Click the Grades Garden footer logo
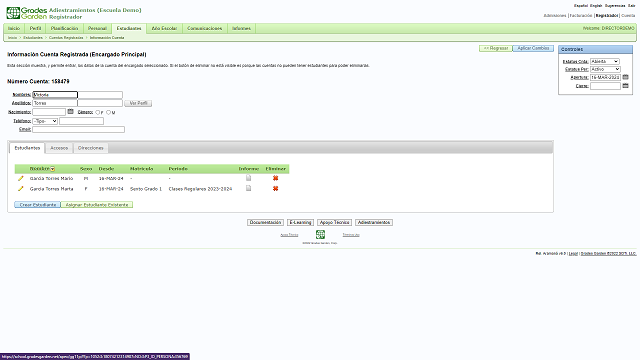 pos(320,234)
